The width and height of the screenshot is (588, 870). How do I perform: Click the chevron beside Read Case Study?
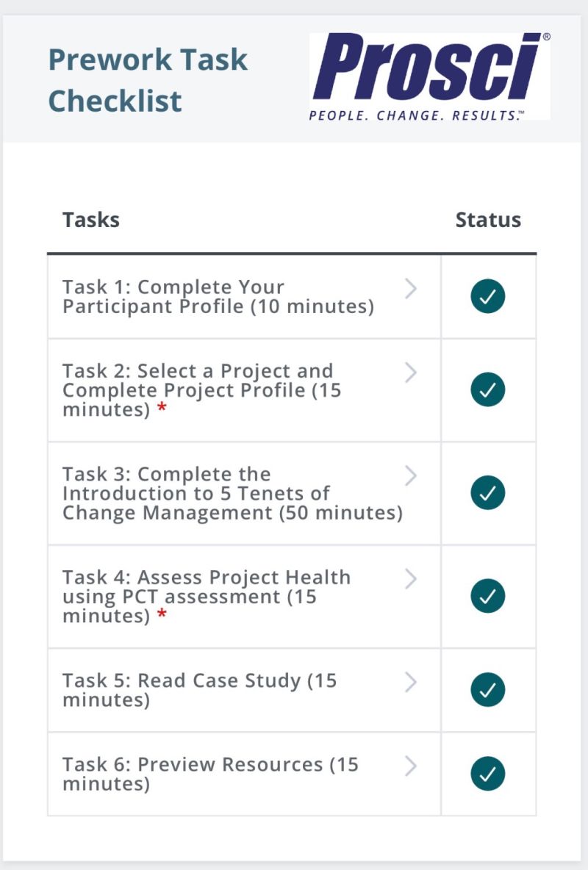(x=410, y=682)
